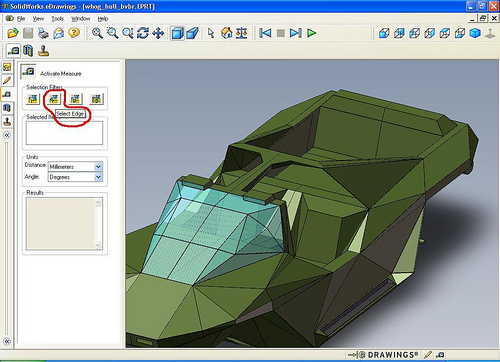Image resolution: width=500 pixels, height=362 pixels.
Task: Toggle the first selection filter button
Action: click(33, 99)
